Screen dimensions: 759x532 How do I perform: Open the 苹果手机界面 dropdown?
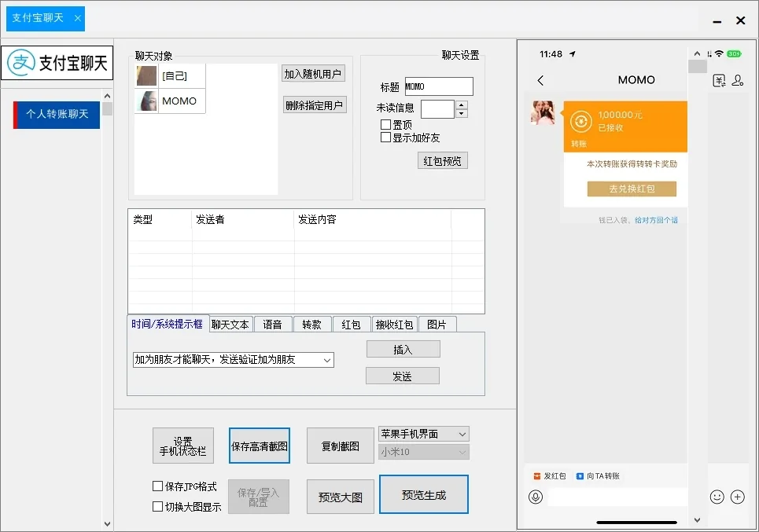tap(424, 434)
